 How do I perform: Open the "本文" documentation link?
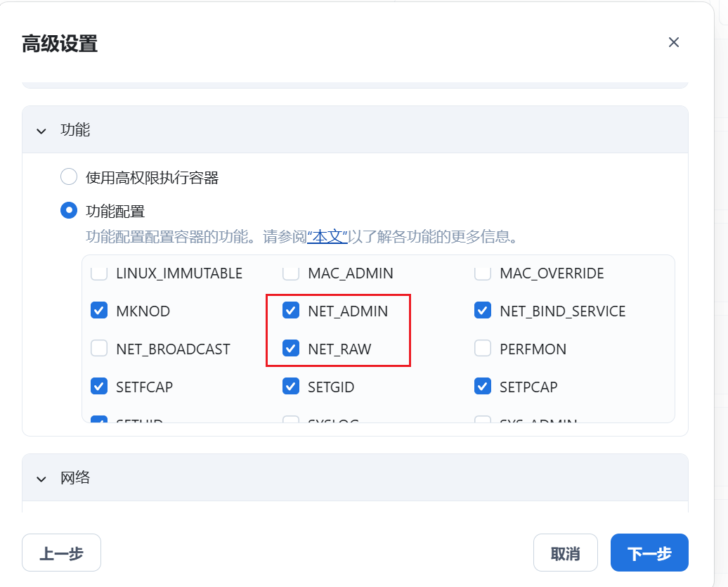[327, 236]
